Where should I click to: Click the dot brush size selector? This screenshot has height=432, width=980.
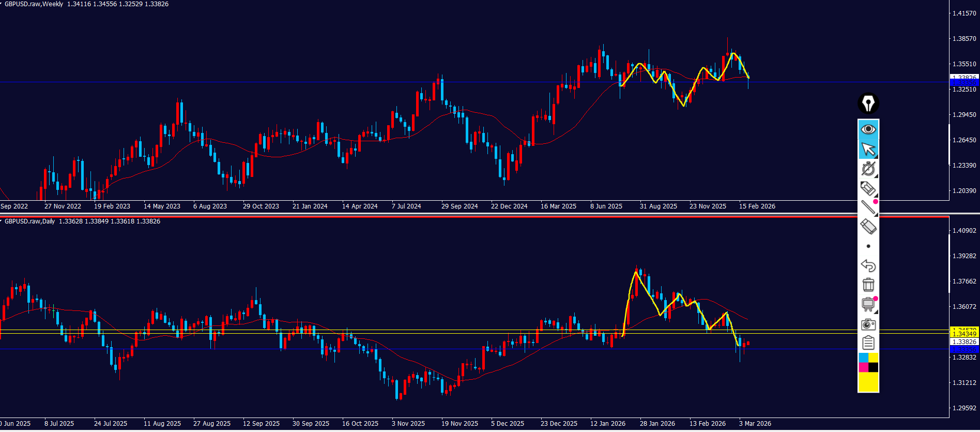pyautogui.click(x=868, y=246)
